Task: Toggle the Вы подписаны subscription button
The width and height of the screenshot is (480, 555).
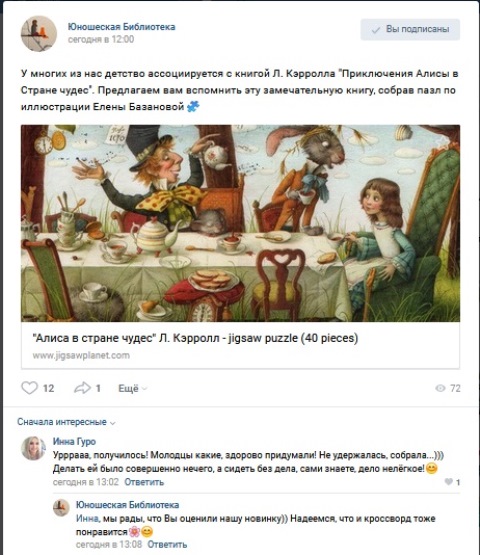Action: [x=410, y=29]
